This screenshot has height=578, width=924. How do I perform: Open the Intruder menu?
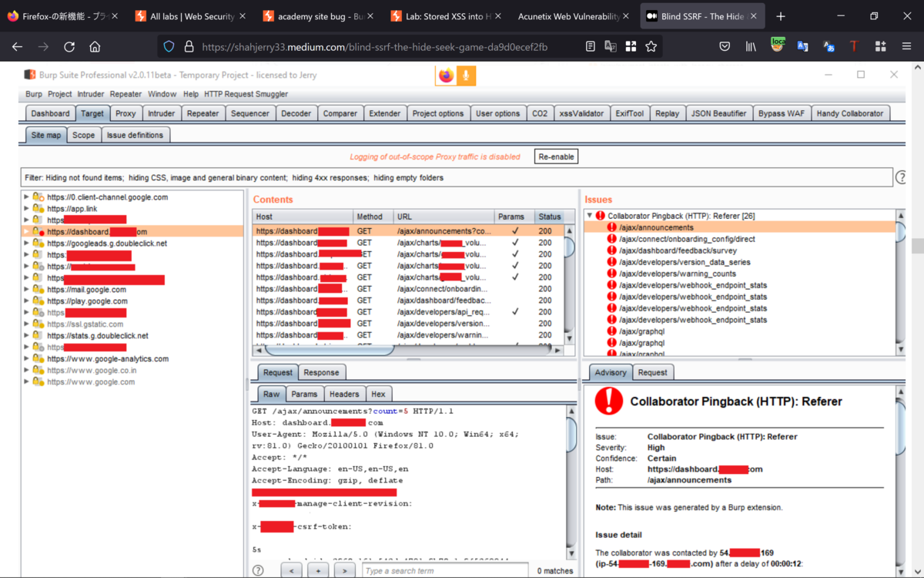click(x=91, y=94)
